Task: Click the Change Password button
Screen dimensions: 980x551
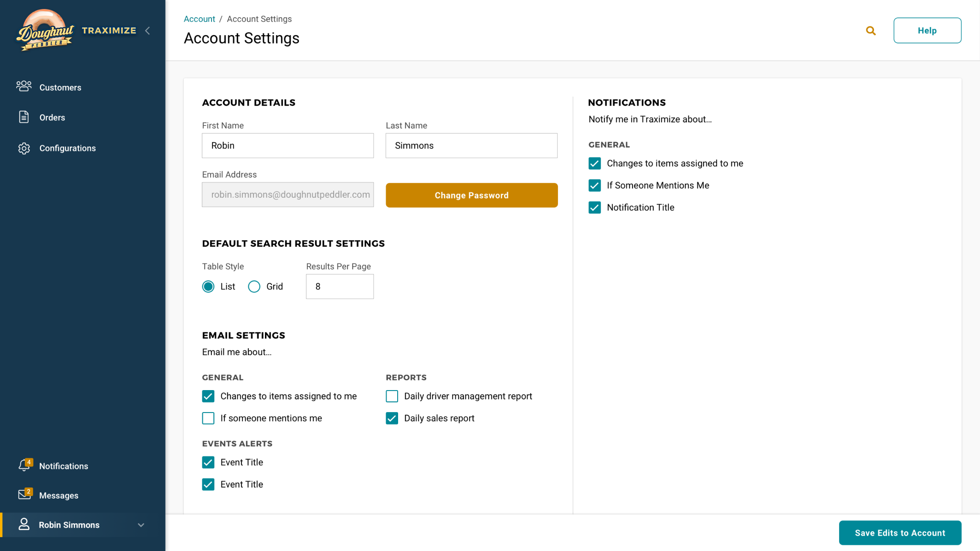Action: tap(471, 195)
